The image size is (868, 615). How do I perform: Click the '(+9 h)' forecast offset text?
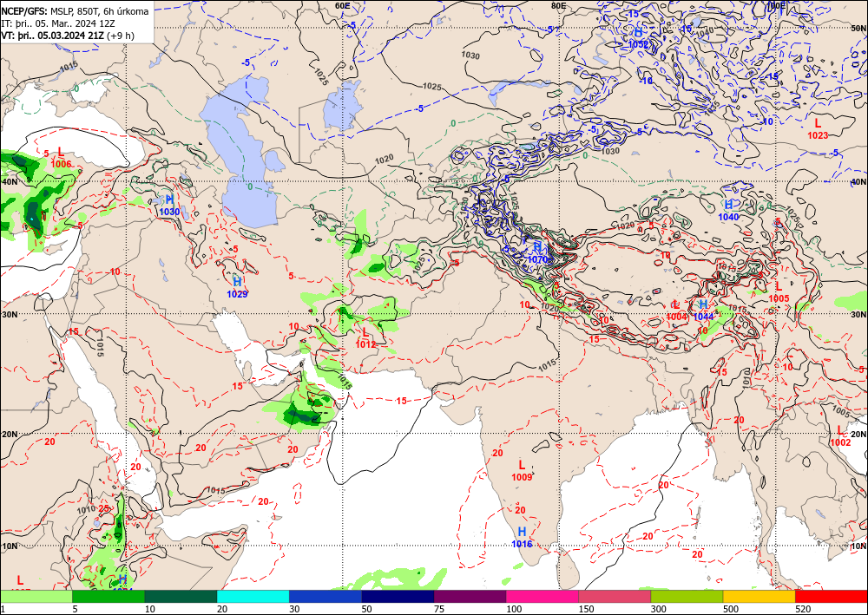pyautogui.click(x=120, y=36)
